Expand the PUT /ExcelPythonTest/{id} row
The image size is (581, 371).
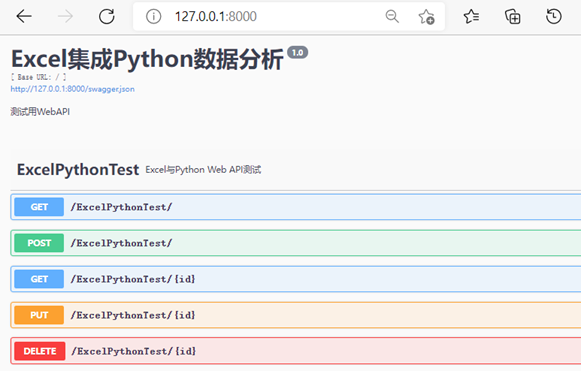[x=296, y=315]
